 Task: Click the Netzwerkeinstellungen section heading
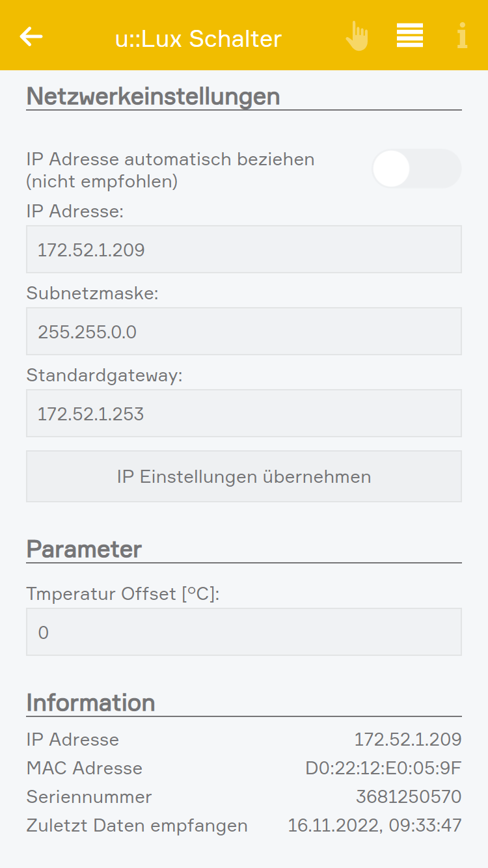pyautogui.click(x=153, y=96)
